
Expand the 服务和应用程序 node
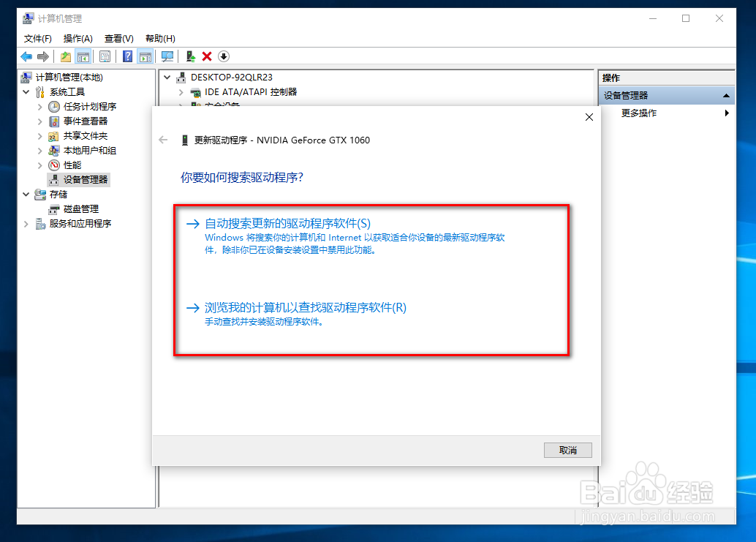click(x=24, y=223)
